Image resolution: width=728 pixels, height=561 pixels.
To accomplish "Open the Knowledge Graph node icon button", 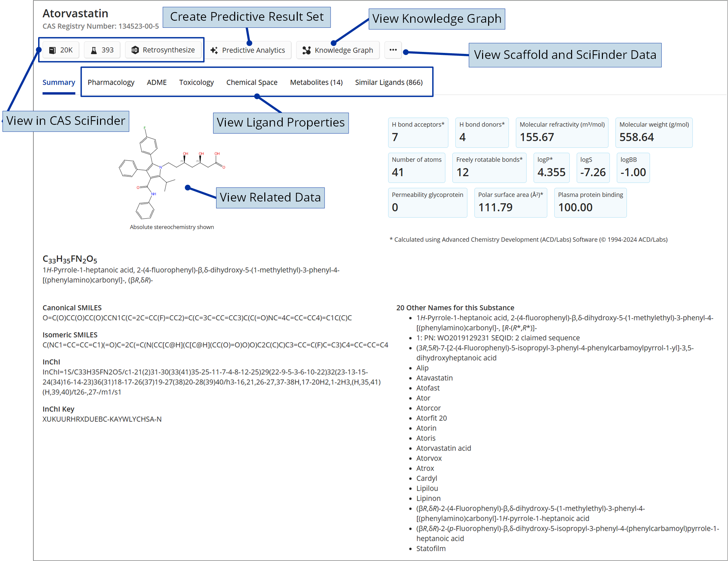I will point(338,50).
